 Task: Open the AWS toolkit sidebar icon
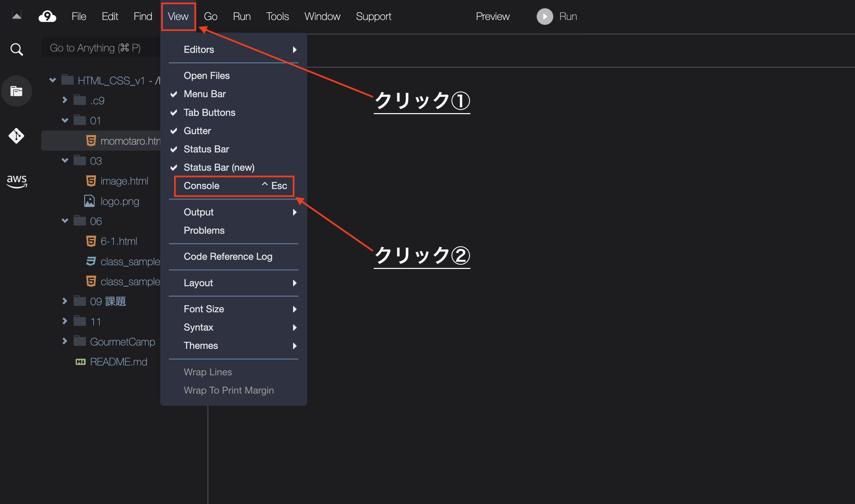(x=16, y=181)
